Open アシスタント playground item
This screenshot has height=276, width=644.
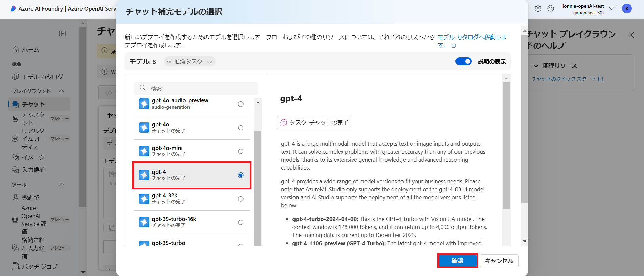(x=39, y=119)
